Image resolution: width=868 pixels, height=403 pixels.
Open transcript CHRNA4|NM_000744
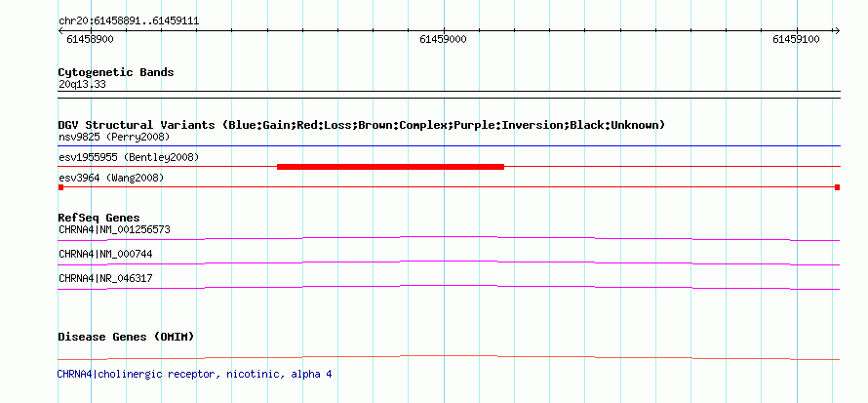(105, 254)
